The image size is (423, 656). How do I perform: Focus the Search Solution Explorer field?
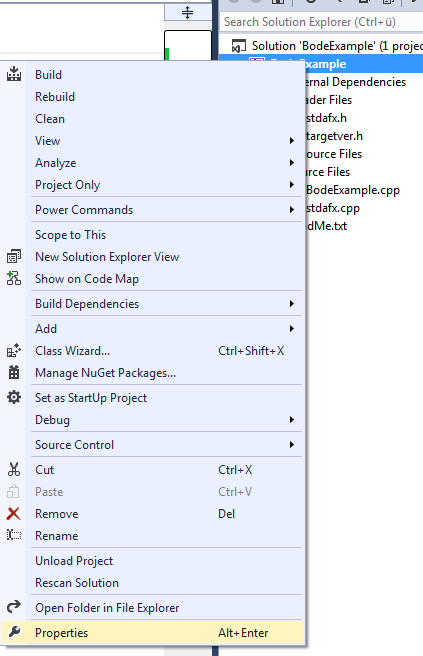coord(321,22)
